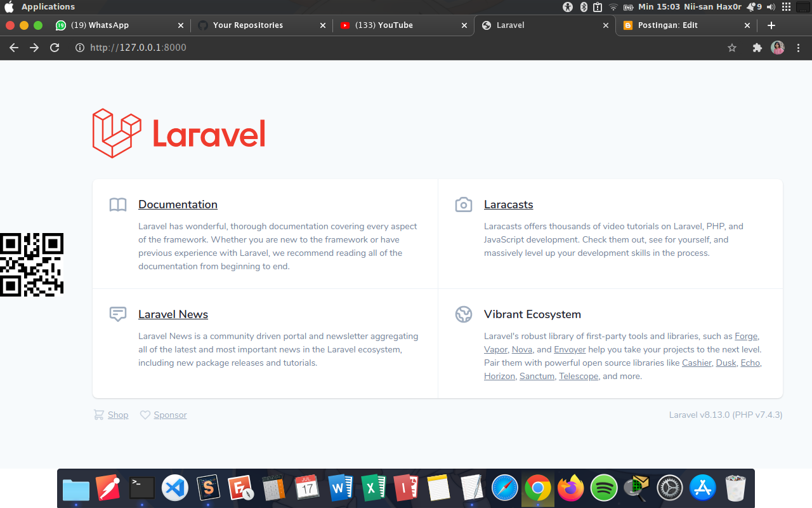812x508 pixels.
Task: Follow the Forge link
Action: click(746, 336)
